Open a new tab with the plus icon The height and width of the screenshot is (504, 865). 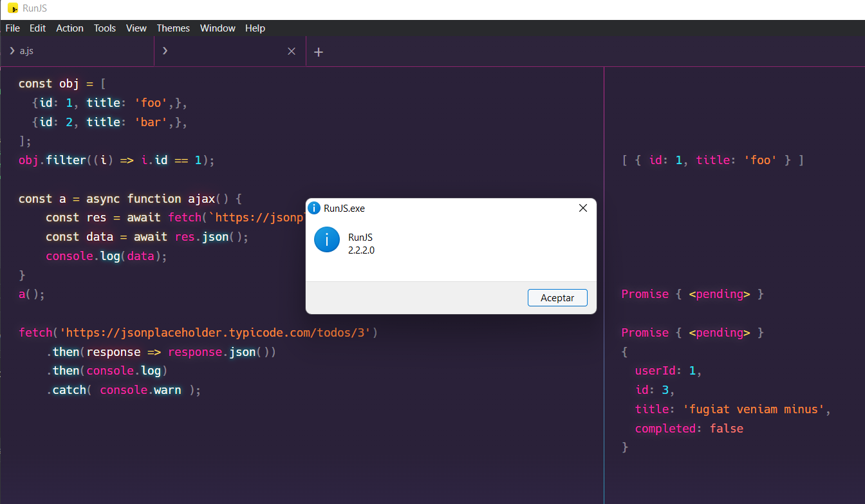[318, 51]
